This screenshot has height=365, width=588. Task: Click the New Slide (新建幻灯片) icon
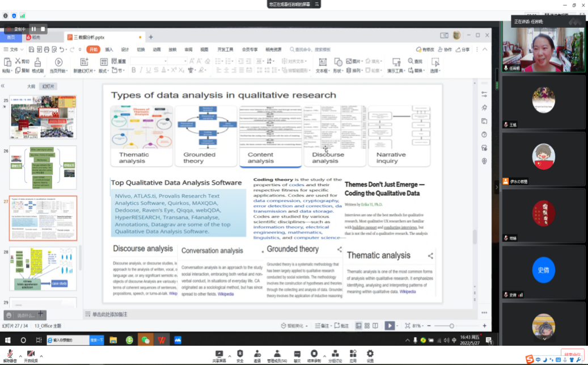(84, 62)
